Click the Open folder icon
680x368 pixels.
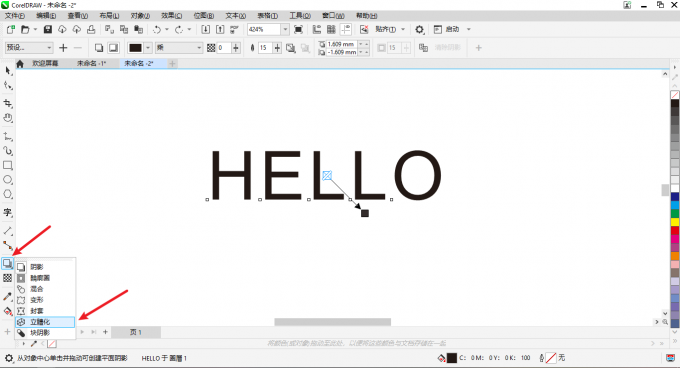tap(25, 29)
